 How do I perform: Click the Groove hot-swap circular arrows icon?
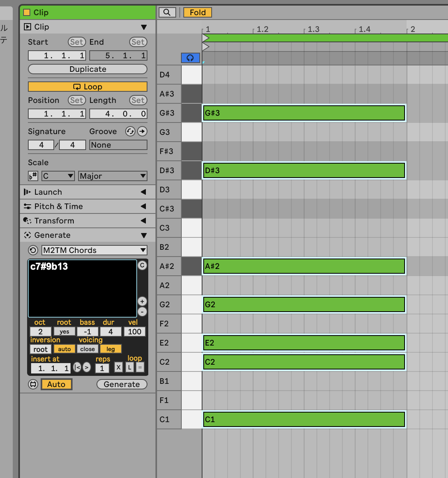click(130, 131)
